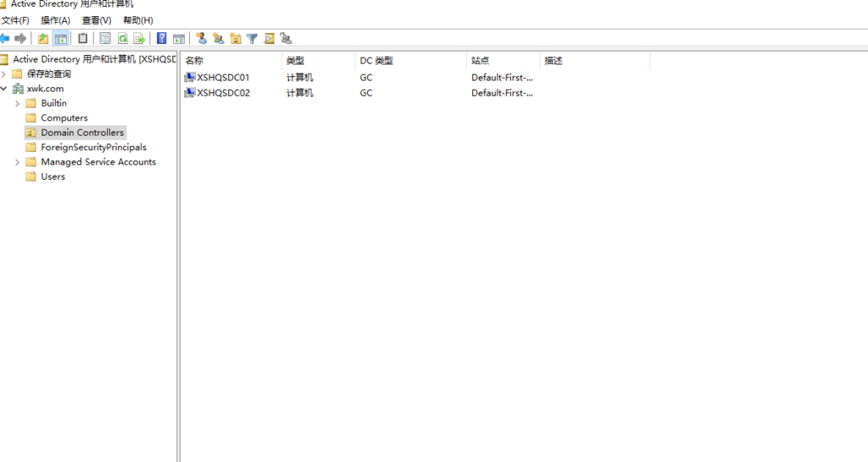Create a new group in current container

pos(219,38)
